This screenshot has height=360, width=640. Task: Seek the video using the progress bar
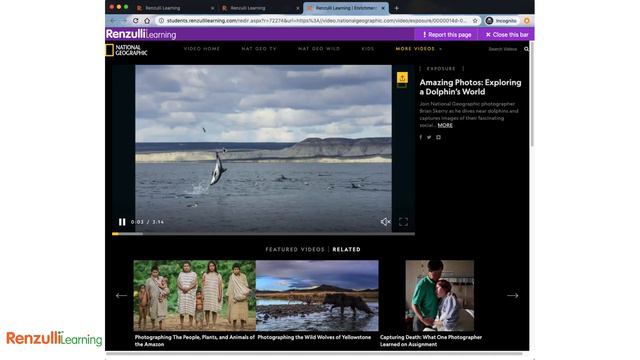pyautogui.click(x=263, y=234)
